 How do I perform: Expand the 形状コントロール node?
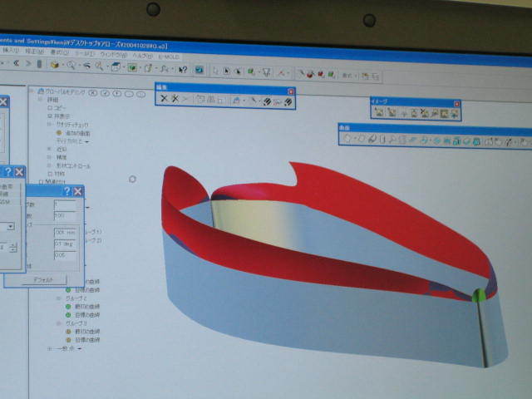pos(50,165)
